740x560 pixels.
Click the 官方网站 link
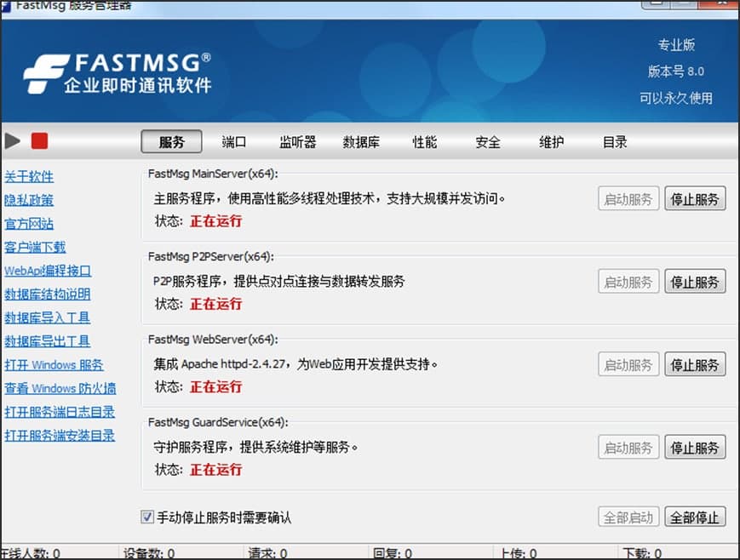point(29,223)
